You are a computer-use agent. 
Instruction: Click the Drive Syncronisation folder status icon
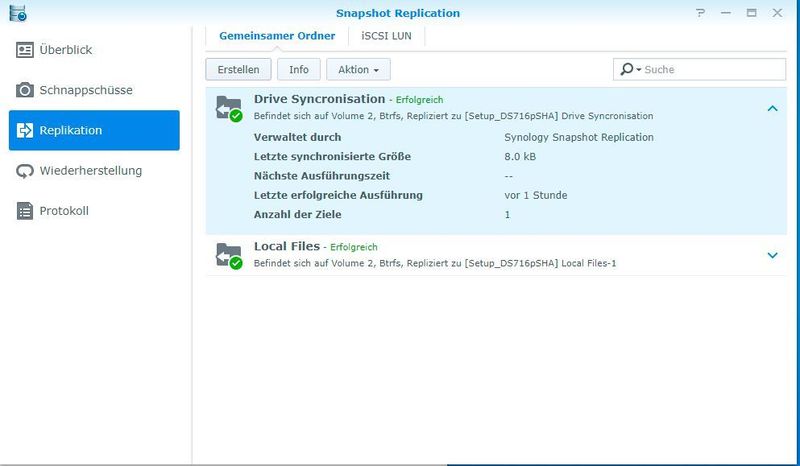coord(229,108)
